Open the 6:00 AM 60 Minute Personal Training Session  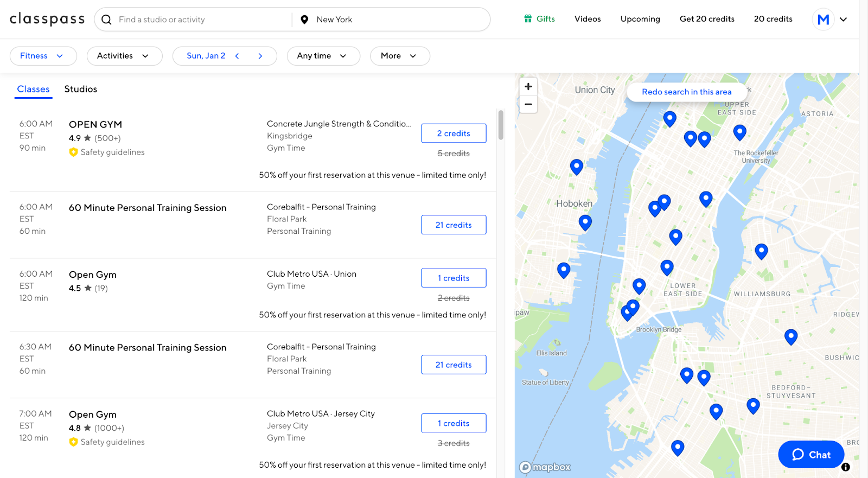coord(148,208)
